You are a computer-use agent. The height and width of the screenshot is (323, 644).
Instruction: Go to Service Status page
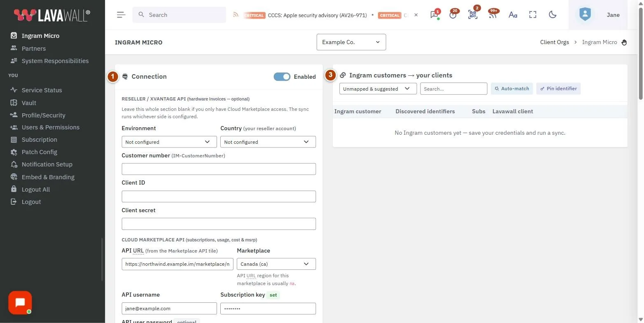pos(42,90)
